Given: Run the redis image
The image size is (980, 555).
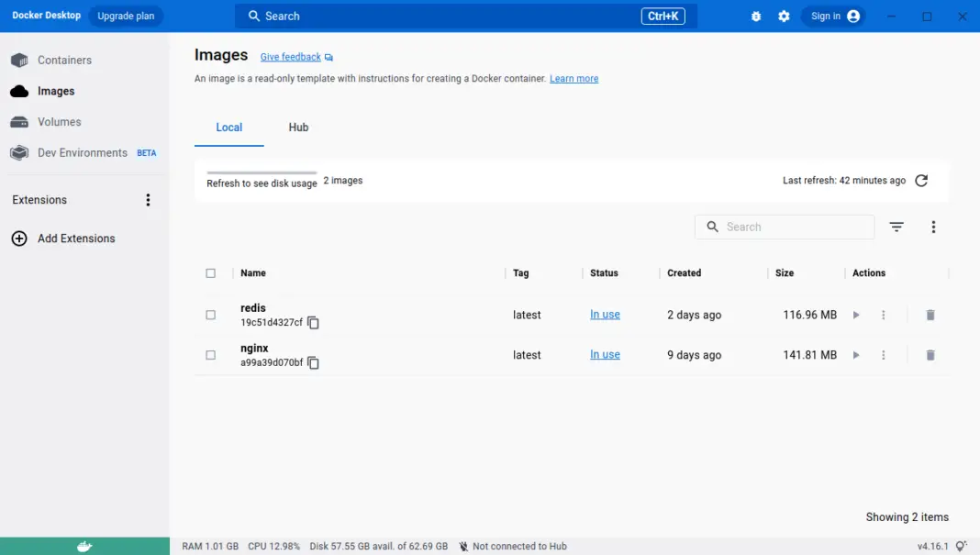Looking at the screenshot, I should (856, 315).
